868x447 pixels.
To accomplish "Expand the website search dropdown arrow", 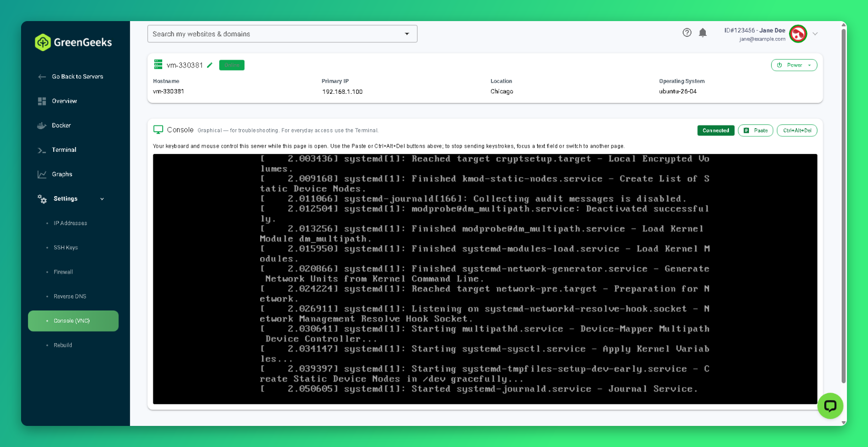I will 407,34.
